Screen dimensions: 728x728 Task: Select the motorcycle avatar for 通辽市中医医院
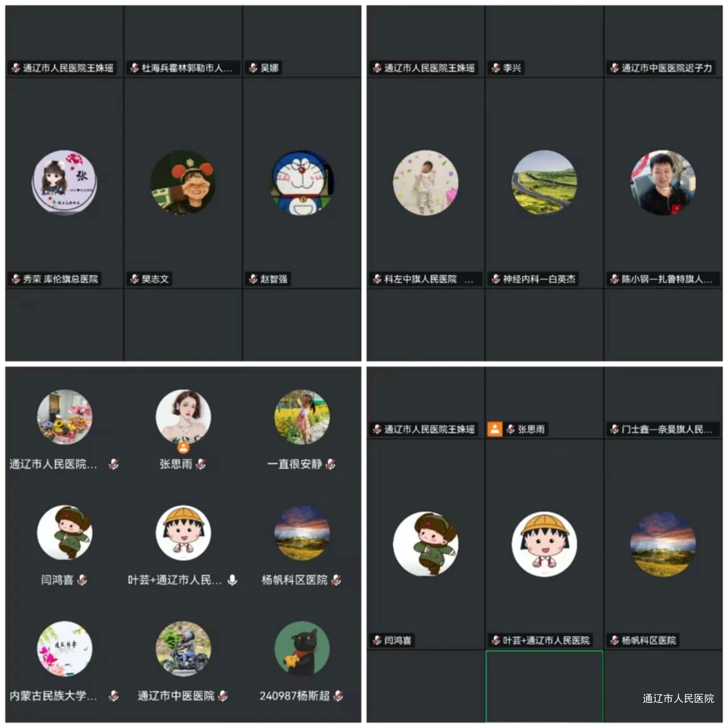coord(183,648)
